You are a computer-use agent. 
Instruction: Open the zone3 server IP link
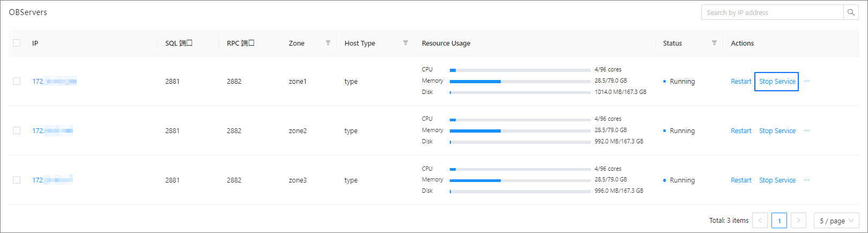[53, 180]
